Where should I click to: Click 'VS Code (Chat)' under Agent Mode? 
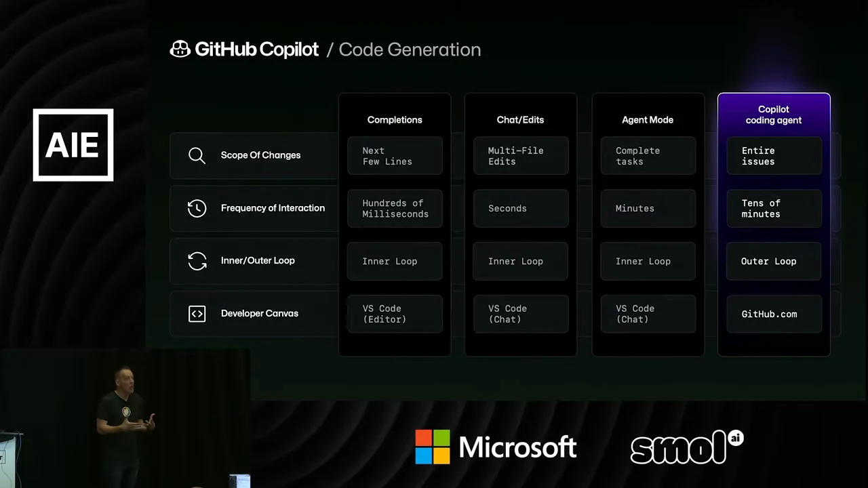648,314
